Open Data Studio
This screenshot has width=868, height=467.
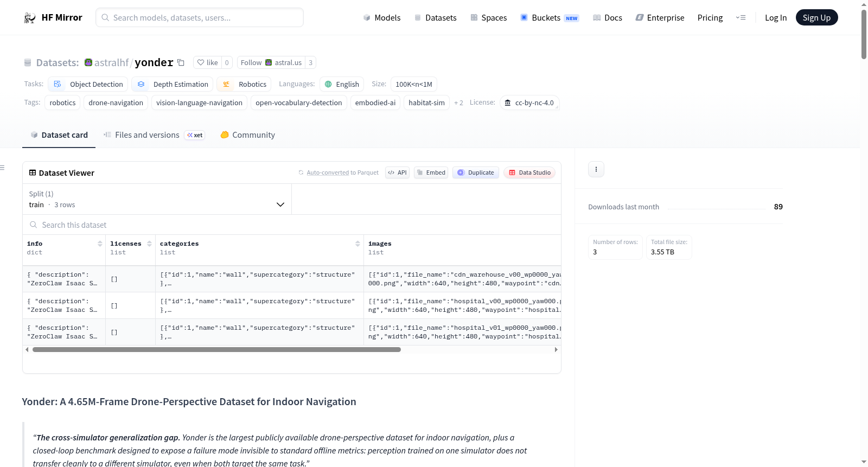[x=529, y=172]
